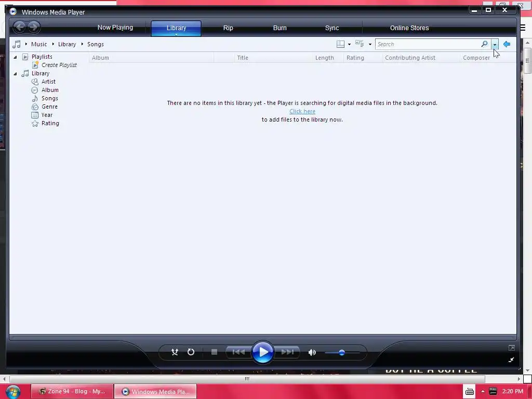Click the music note category icon

click(x=16, y=44)
